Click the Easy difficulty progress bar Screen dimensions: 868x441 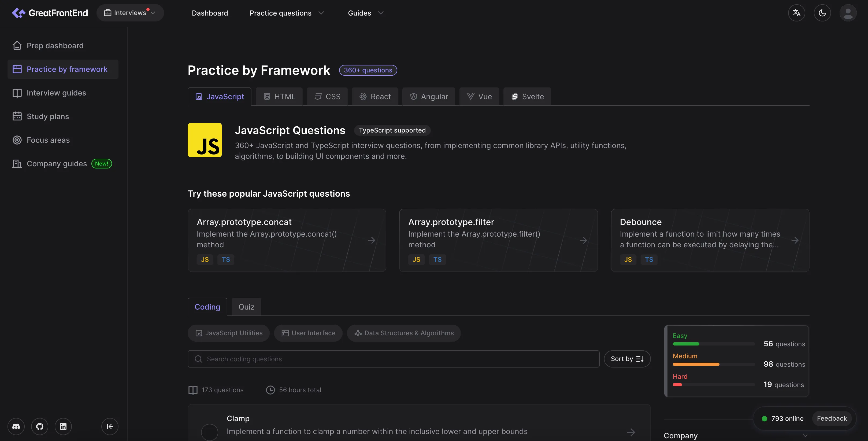coord(714,344)
